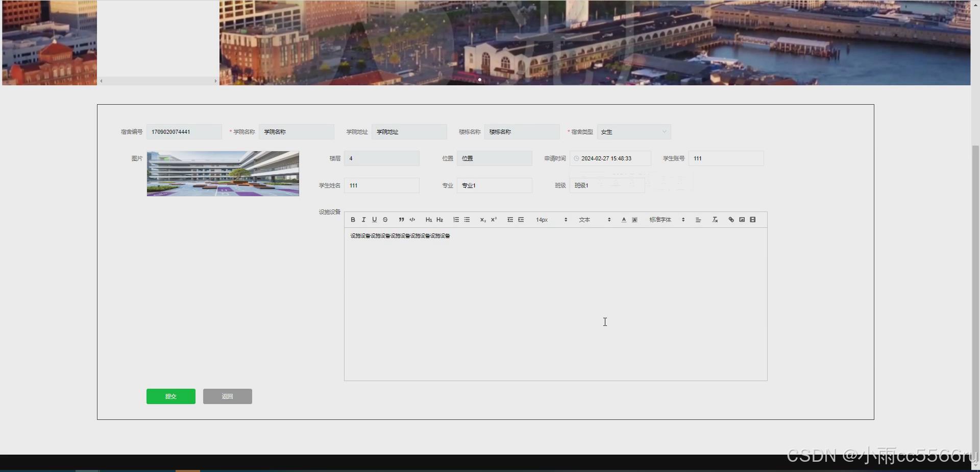Click the clock icon in 申请时间 field

pos(576,158)
